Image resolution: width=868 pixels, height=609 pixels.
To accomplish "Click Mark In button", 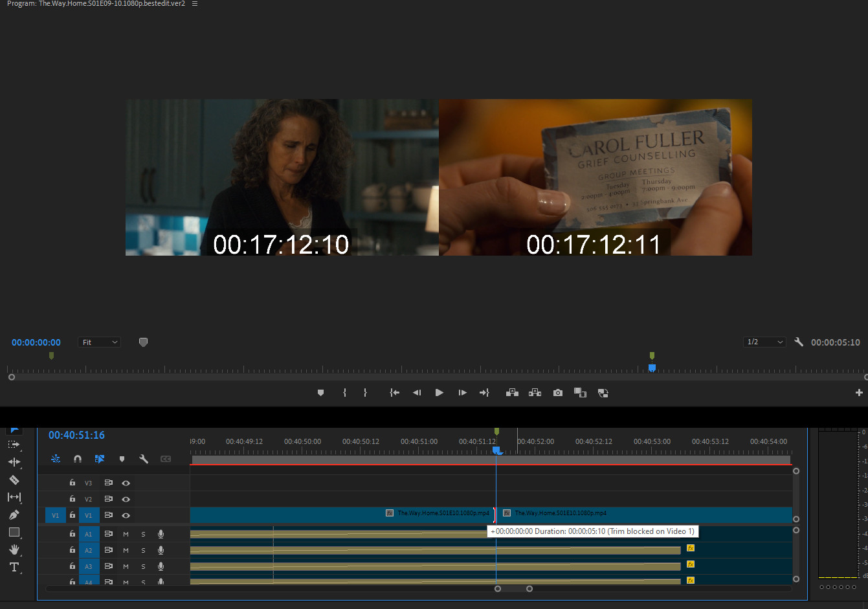I will pos(344,393).
